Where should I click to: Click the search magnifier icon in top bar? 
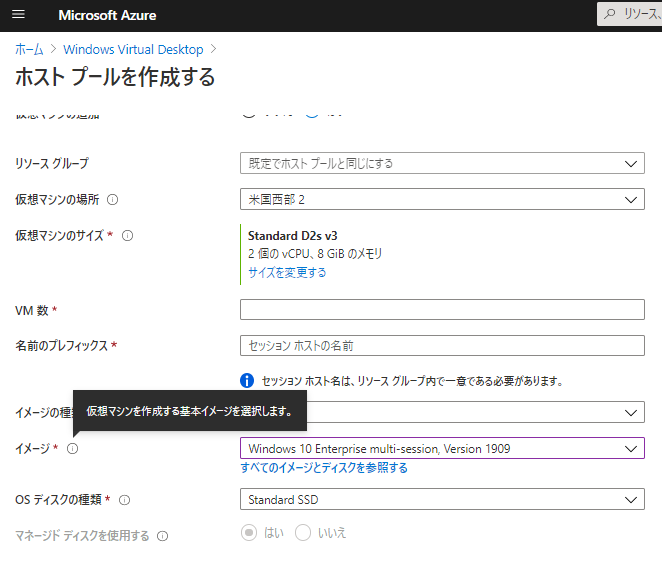pos(609,14)
